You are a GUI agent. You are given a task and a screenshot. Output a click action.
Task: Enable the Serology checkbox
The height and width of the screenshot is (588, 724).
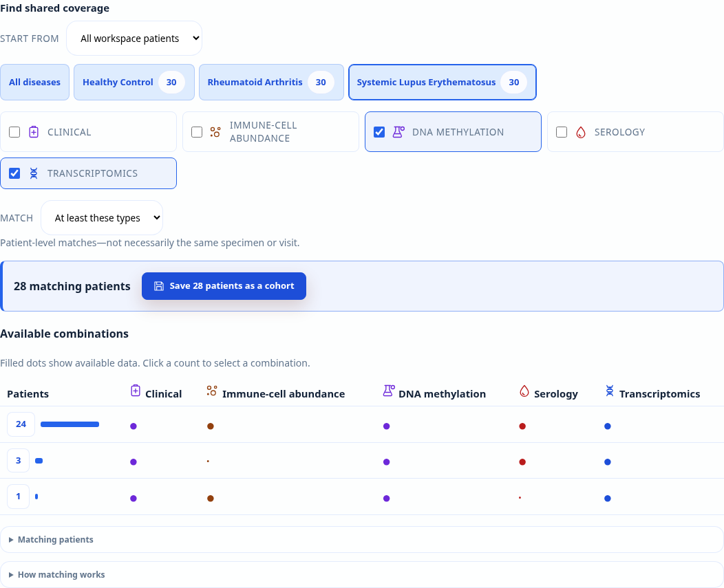pyautogui.click(x=562, y=132)
